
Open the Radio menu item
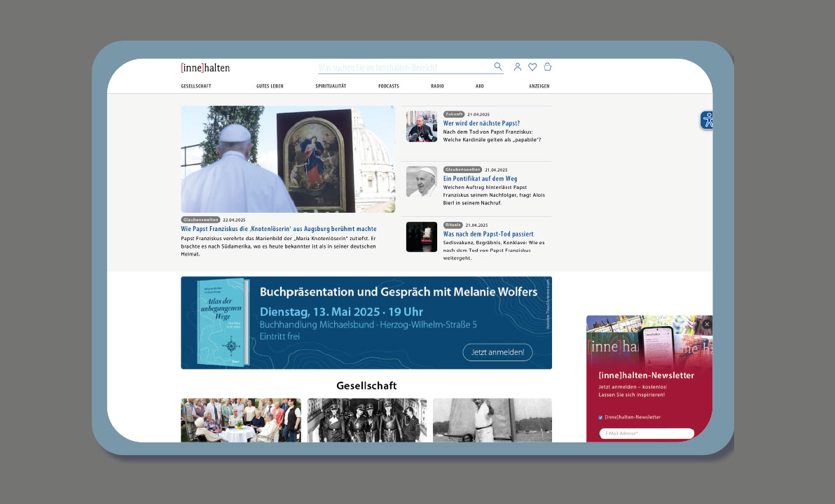437,86
